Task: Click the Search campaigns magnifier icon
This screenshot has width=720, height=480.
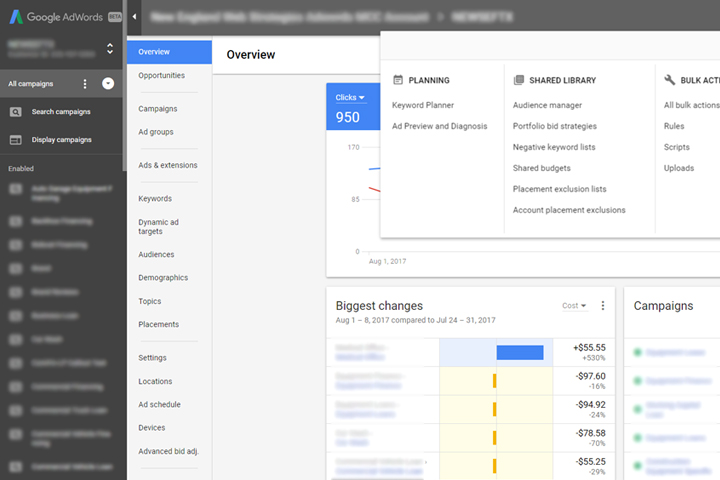Action: click(x=16, y=111)
